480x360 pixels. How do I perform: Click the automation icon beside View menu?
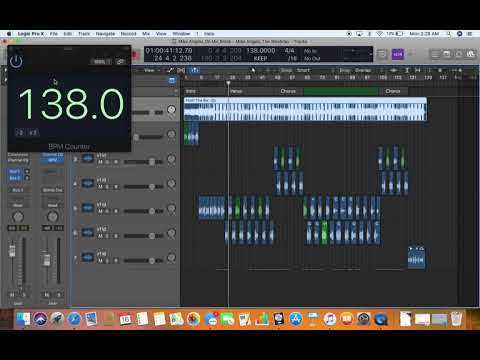(x=170, y=70)
